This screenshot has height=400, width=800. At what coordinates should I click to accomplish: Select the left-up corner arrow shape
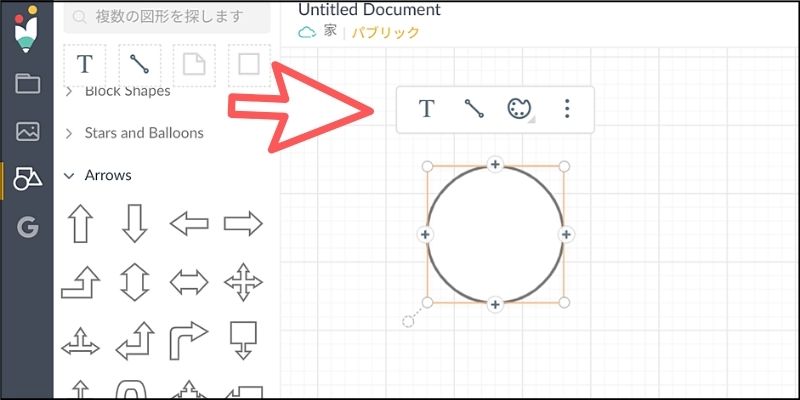(x=135, y=340)
